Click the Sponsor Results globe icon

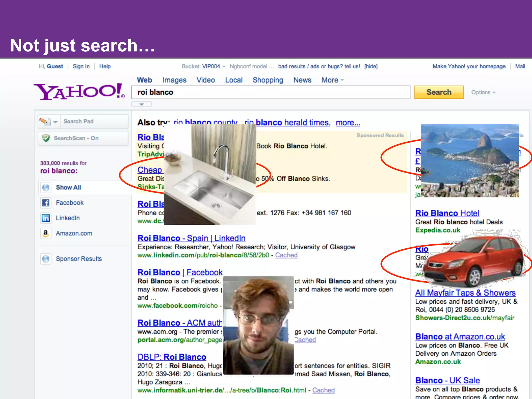(46, 259)
